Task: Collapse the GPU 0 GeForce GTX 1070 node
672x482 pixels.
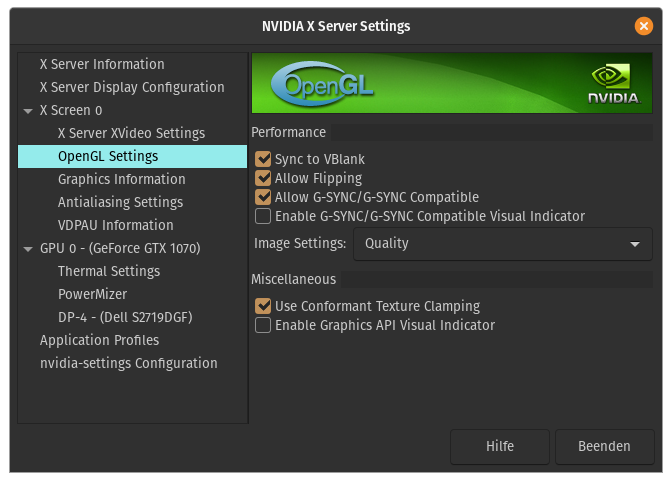Action: pos(29,249)
